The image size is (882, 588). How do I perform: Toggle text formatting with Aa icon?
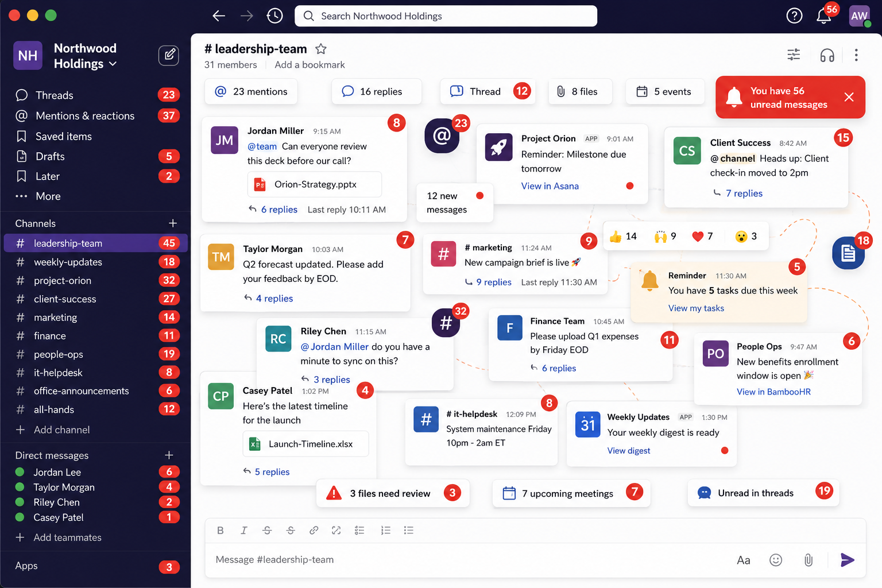744,560
